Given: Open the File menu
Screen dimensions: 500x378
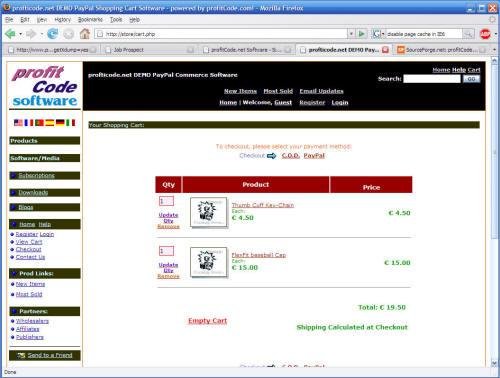Looking at the screenshot, I should 9,20.
